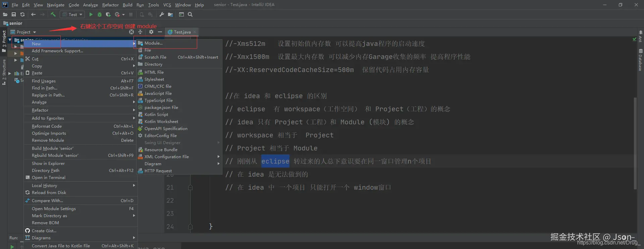
Task: Open Settings via the wrench icon
Action: pyautogui.click(x=162, y=14)
